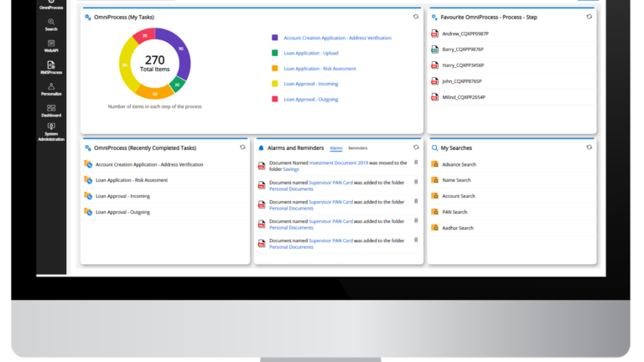Open the Aadhar Search saved search

(x=457, y=228)
